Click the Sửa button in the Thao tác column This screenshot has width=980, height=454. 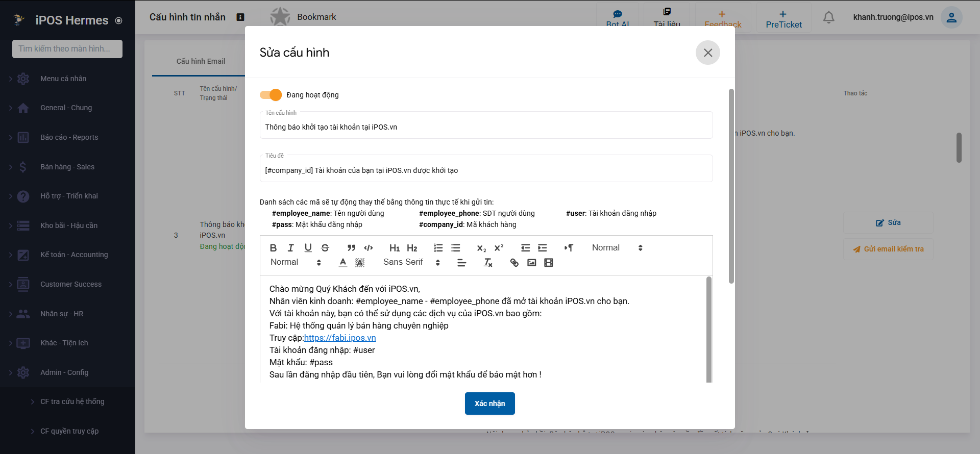[888, 223]
